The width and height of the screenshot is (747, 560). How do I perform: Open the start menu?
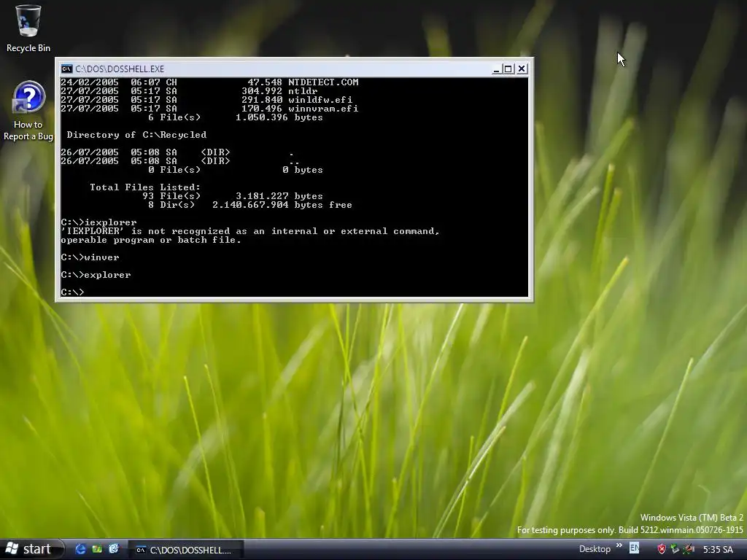[x=31, y=549]
